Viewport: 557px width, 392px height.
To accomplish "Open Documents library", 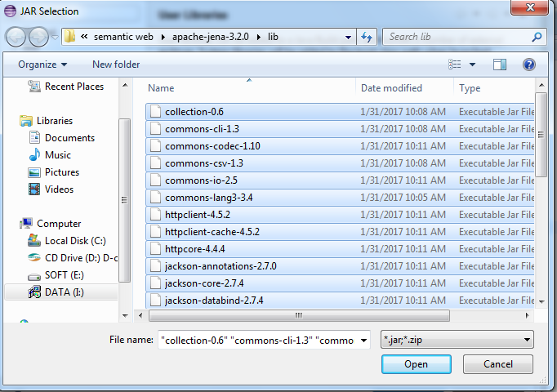I will pyautogui.click(x=62, y=138).
